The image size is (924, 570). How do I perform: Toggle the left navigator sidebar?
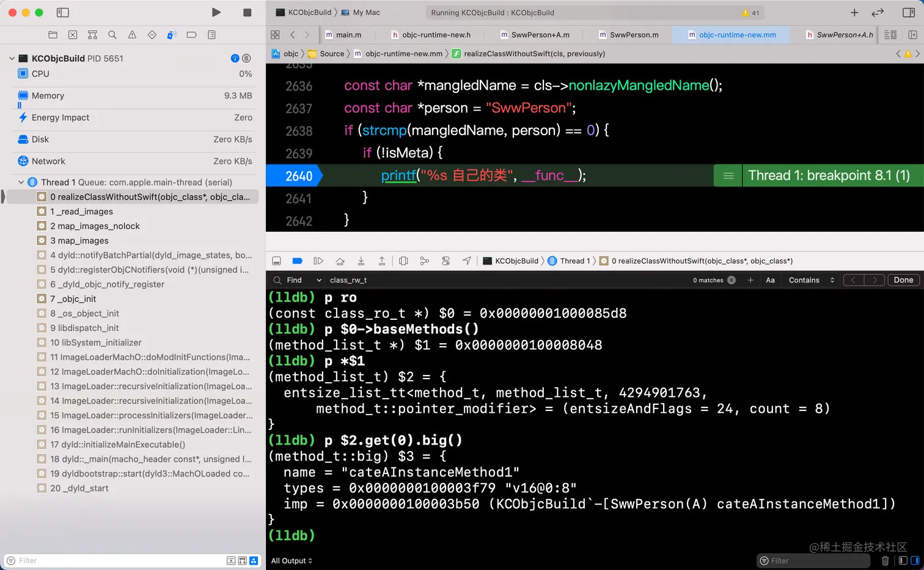(62, 12)
